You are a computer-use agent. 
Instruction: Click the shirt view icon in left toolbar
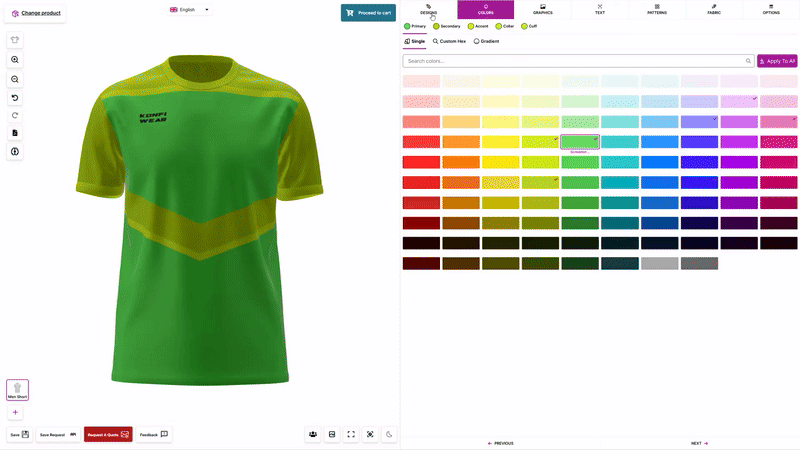click(x=15, y=41)
